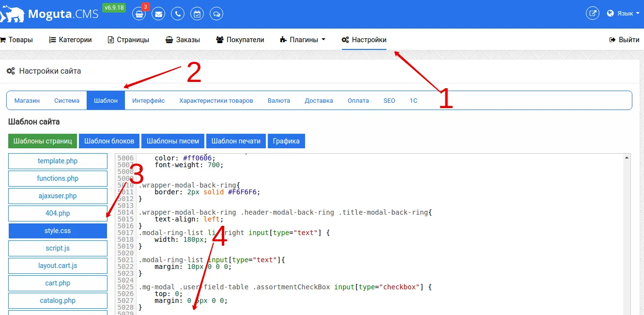The width and height of the screenshot is (644, 315).
Task: Open the Покупатели menu
Action: click(x=240, y=40)
